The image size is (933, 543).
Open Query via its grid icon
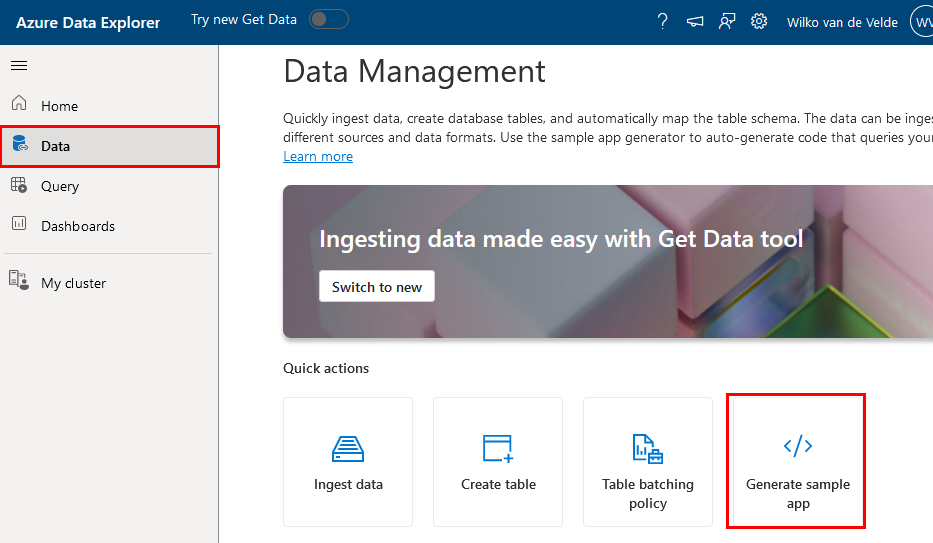coord(19,185)
